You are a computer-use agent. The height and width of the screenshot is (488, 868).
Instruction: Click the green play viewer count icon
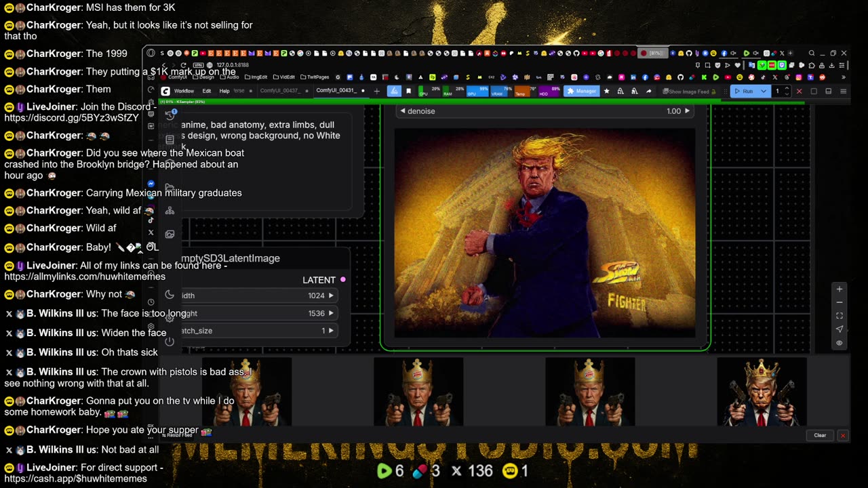pyautogui.click(x=384, y=470)
